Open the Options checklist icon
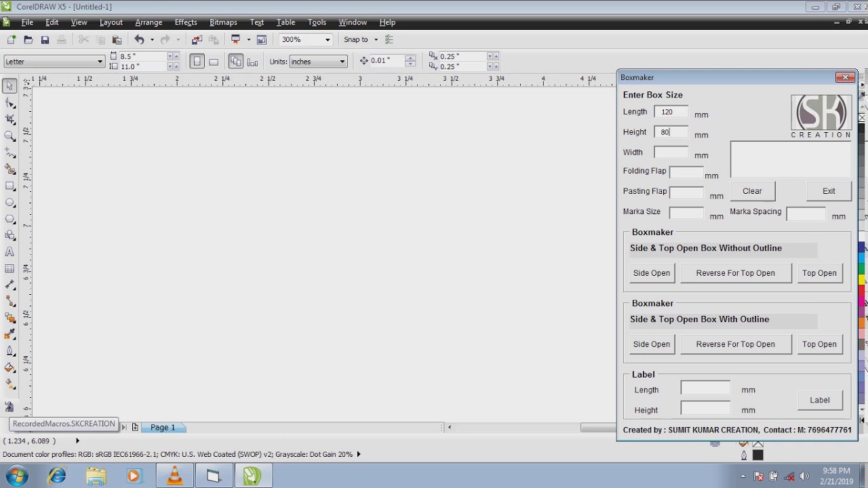Image resolution: width=868 pixels, height=488 pixels. [389, 40]
